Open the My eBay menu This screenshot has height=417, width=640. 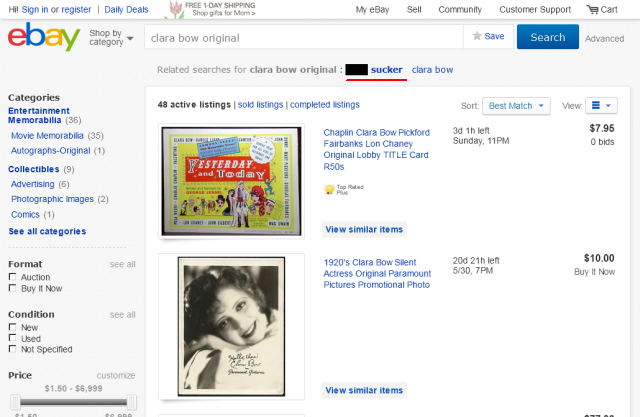373,9
